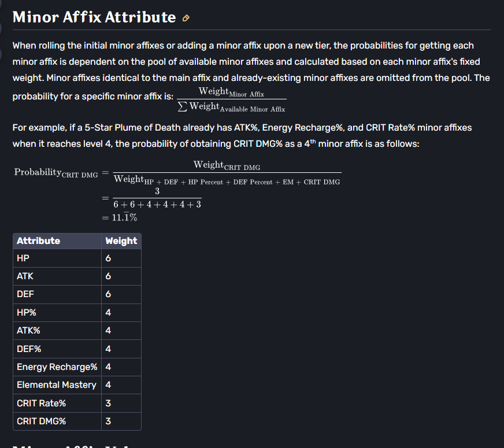The height and width of the screenshot is (448, 504).
Task: Click the DEF attribute cell
Action: (25, 294)
